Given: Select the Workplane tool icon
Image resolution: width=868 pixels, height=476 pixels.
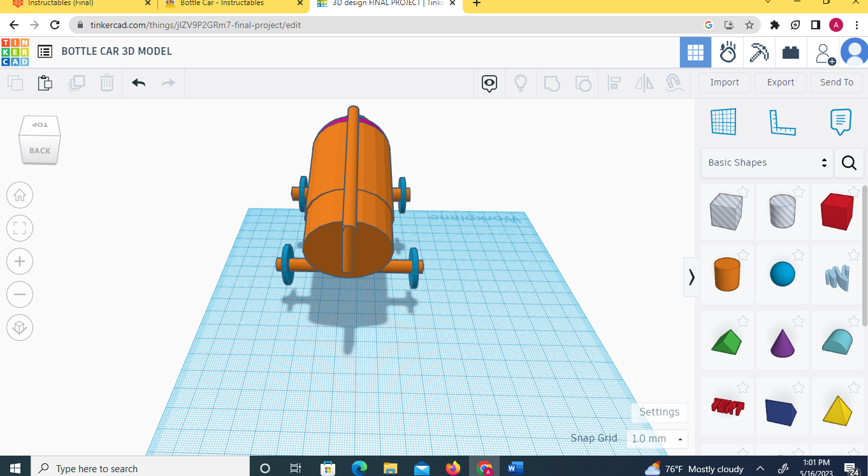Looking at the screenshot, I should (x=723, y=122).
